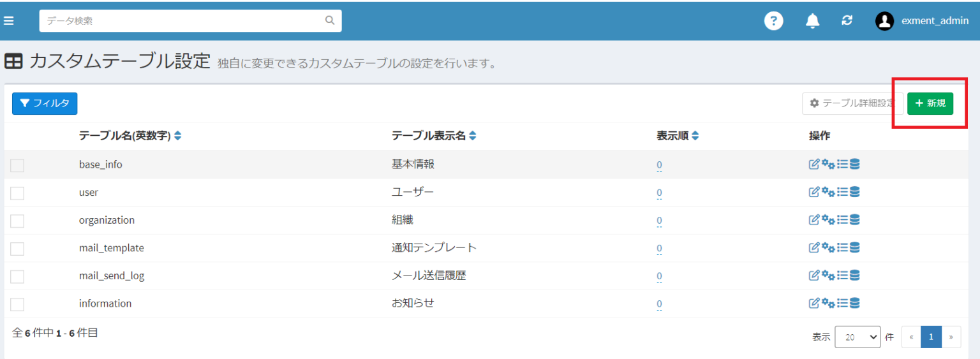980x359 pixels.
Task: Open the exment_admin user menu
Action: [922, 20]
